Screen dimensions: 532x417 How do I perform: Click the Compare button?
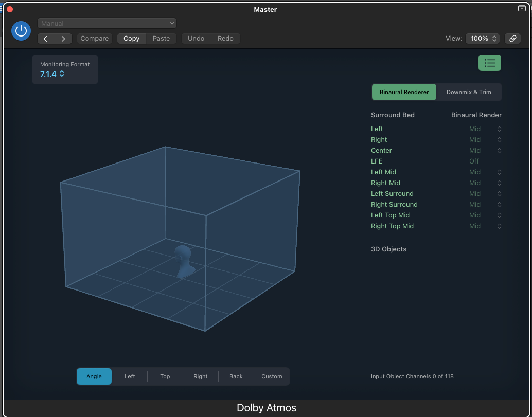pos(94,39)
